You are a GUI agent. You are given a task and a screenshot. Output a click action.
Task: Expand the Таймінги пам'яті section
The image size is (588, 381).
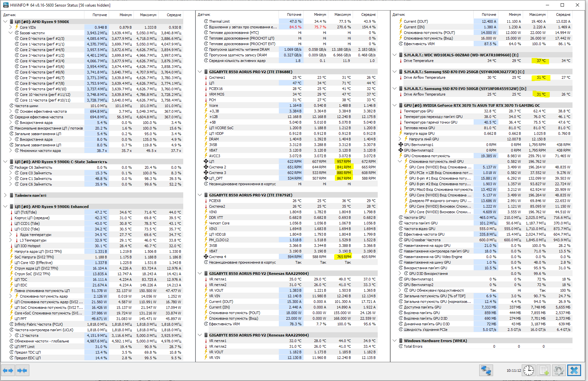point(5,195)
